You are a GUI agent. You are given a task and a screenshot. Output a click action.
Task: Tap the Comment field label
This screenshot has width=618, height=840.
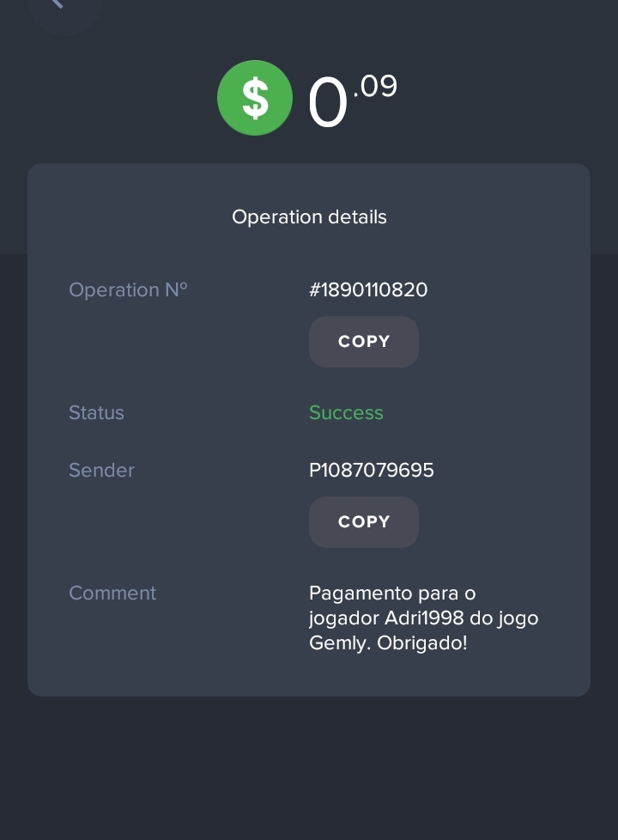112,593
